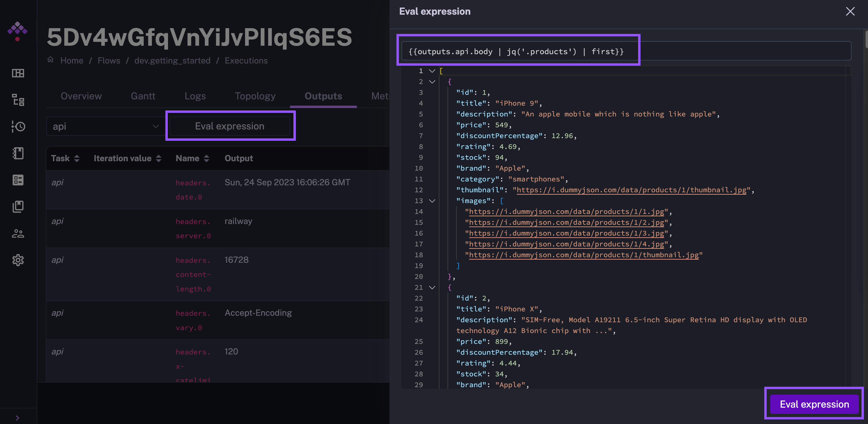Select the Topology tab icon
Viewport: 868px width, 424px height.
tap(254, 96)
